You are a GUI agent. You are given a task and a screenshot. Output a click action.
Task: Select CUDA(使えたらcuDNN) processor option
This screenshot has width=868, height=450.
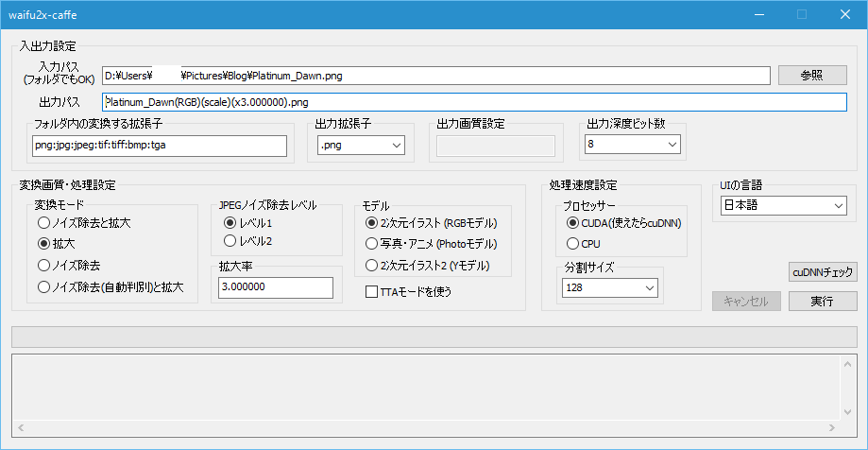click(x=573, y=223)
